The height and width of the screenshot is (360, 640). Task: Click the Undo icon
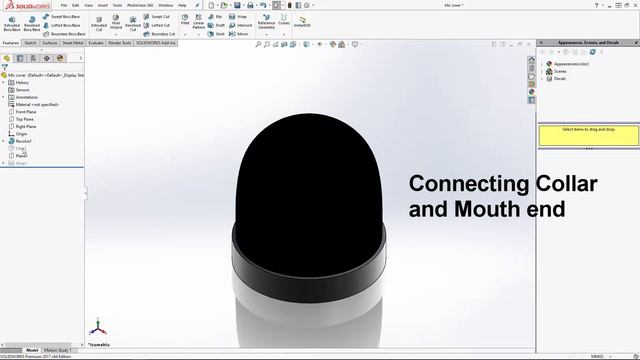click(x=263, y=5)
